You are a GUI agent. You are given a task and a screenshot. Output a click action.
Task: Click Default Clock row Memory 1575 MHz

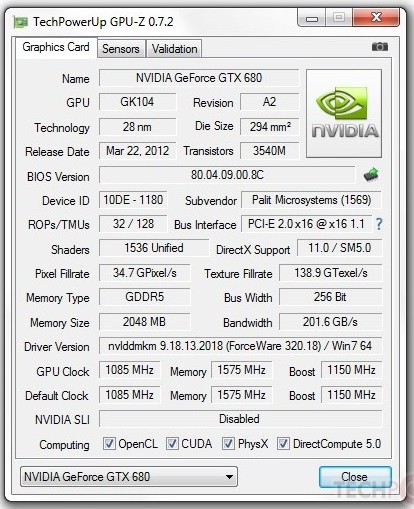point(241,395)
